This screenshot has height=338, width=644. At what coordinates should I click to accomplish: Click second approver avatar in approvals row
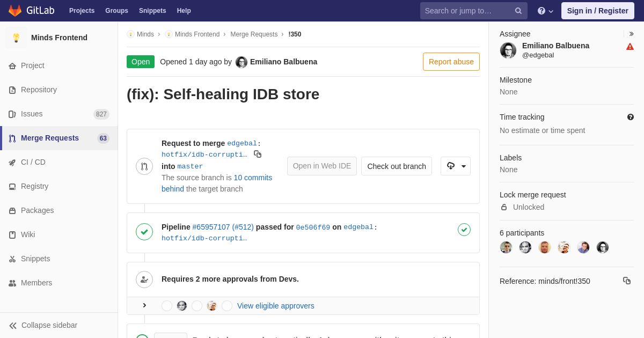[182, 306]
